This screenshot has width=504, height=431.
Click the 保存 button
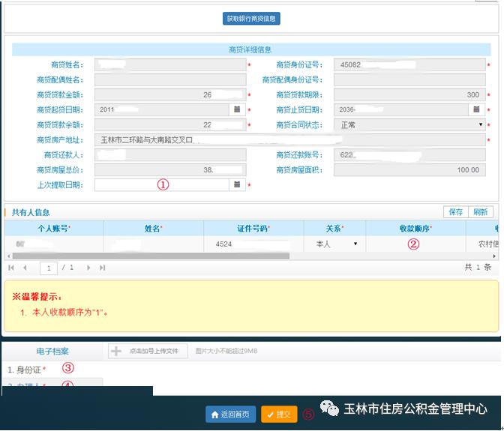pos(456,212)
